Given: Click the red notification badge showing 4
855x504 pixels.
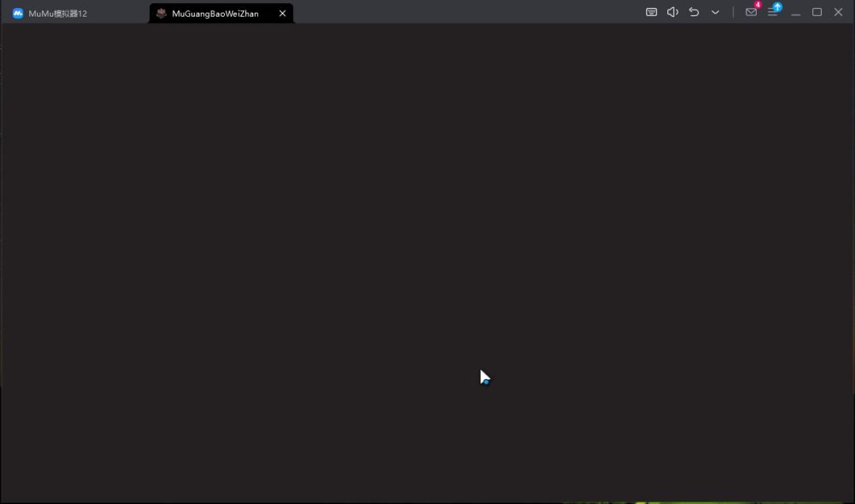Looking at the screenshot, I should point(758,5).
